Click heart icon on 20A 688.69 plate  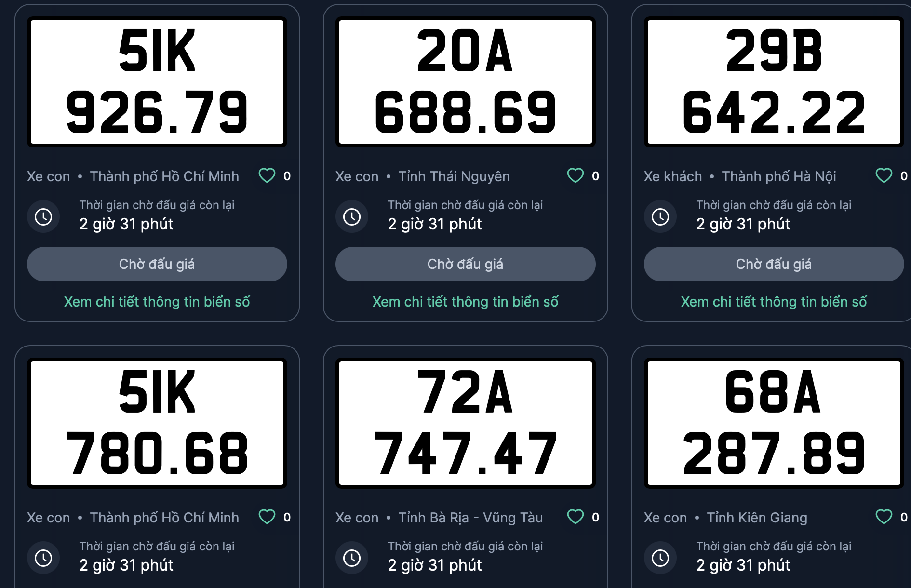[x=576, y=176]
